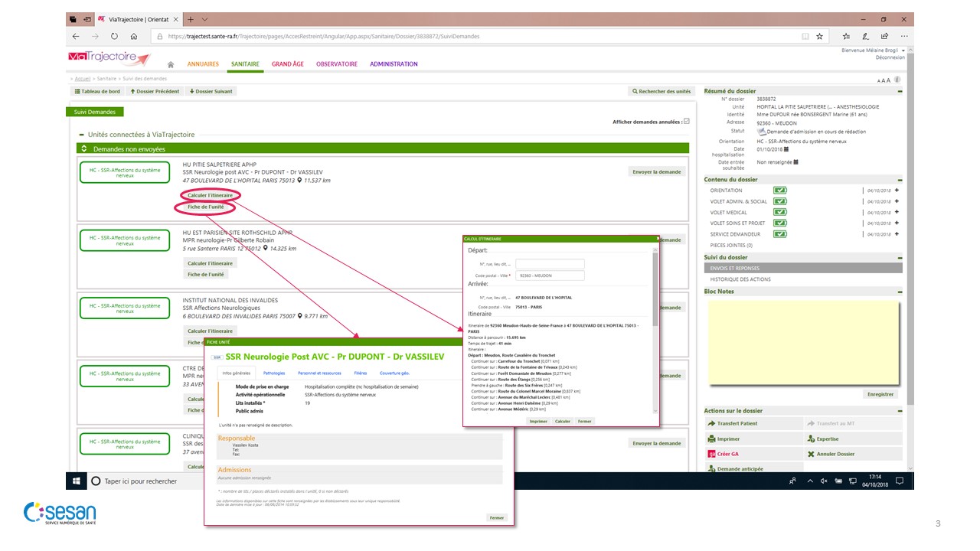Image resolution: width=980 pixels, height=551 pixels.
Task: Click the info icon beside text size
Action: tap(897, 80)
